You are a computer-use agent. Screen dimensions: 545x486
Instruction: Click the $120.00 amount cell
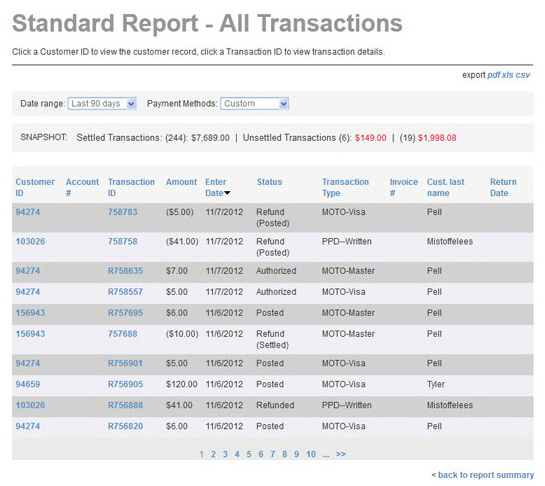click(x=181, y=384)
